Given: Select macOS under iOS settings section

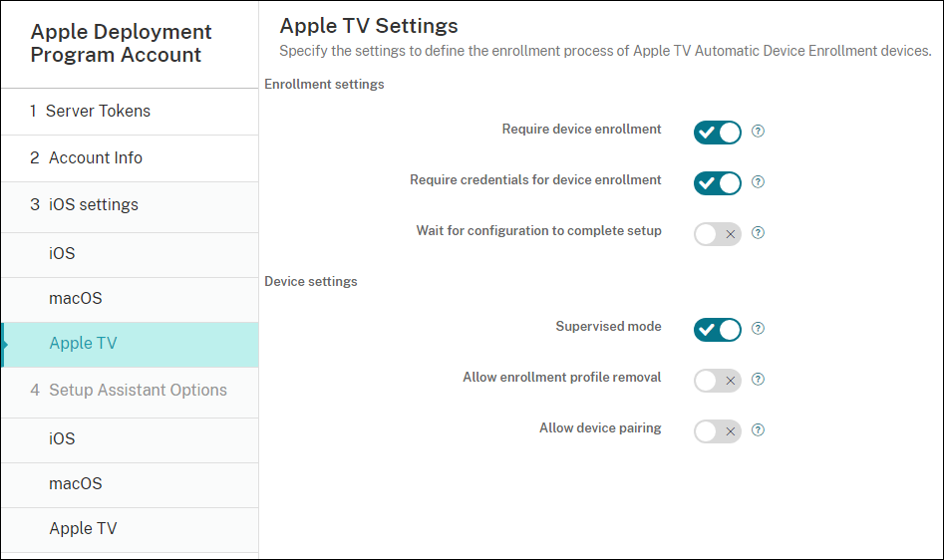Looking at the screenshot, I should pos(76,298).
